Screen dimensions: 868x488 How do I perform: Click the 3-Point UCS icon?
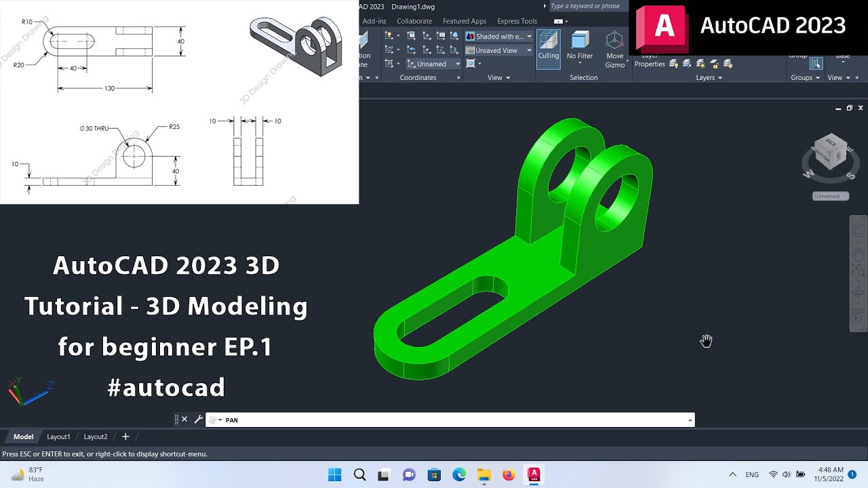pos(454,49)
